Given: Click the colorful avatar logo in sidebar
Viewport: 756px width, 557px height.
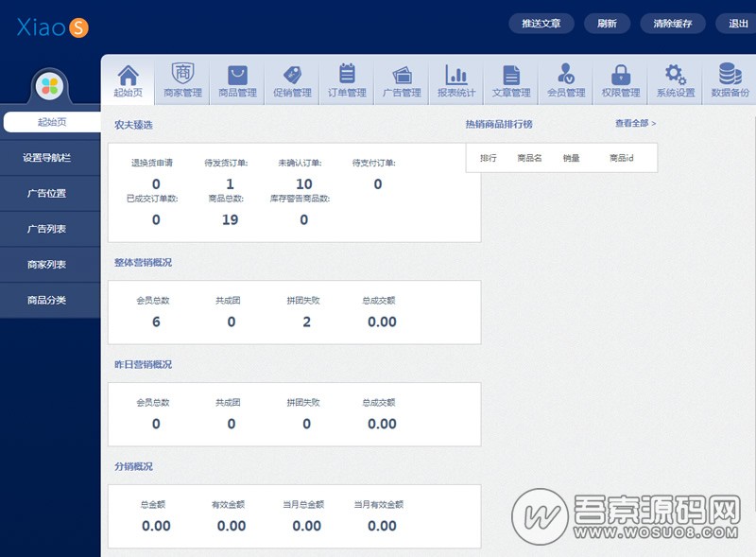Looking at the screenshot, I should click(x=50, y=87).
